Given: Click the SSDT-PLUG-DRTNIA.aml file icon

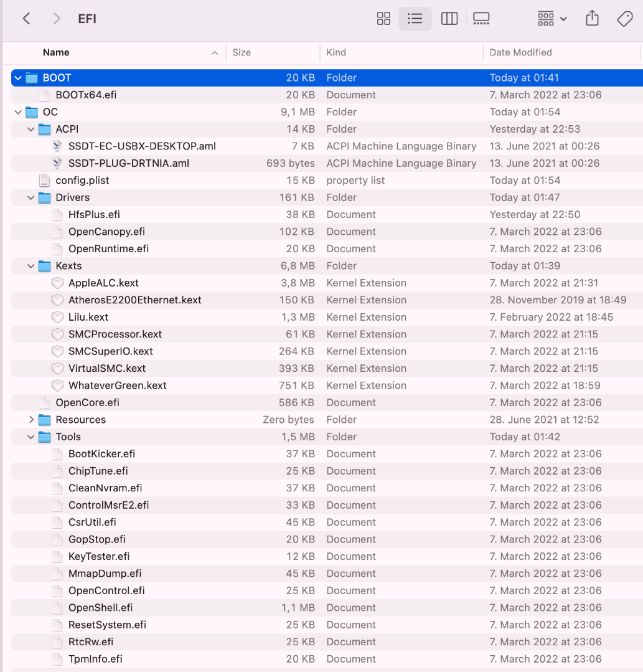Looking at the screenshot, I should coord(57,163).
